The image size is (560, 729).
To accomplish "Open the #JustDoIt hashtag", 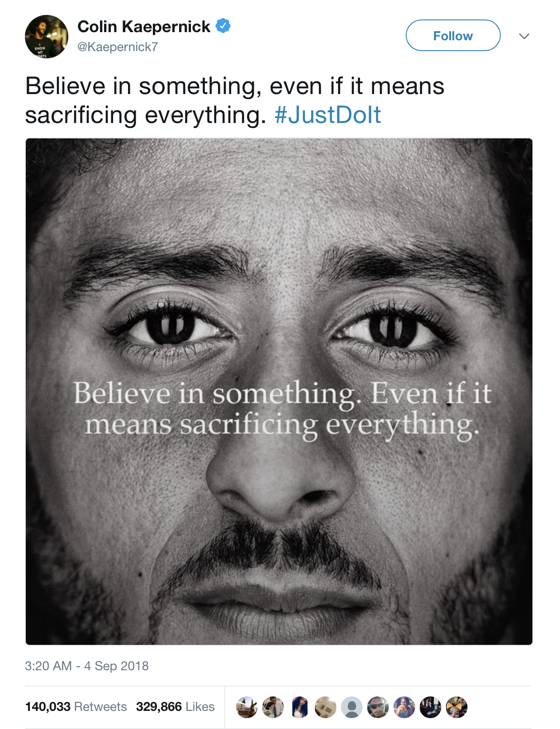I will [327, 115].
